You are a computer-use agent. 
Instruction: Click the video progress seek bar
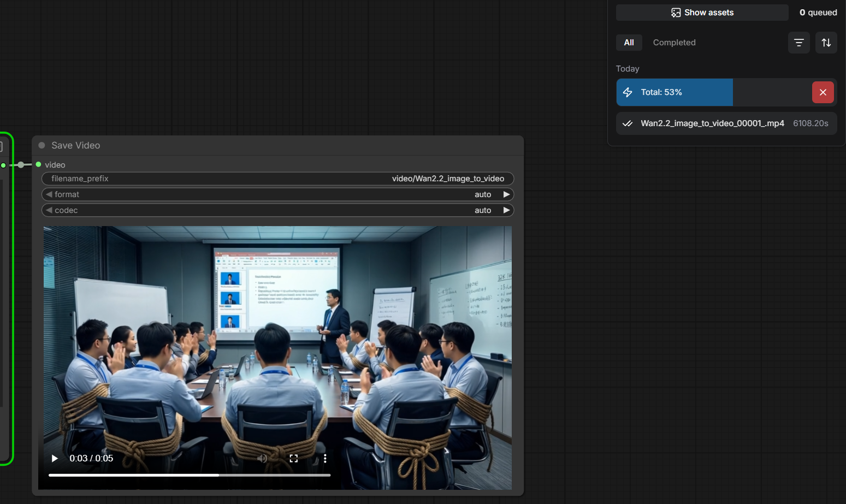click(x=190, y=475)
